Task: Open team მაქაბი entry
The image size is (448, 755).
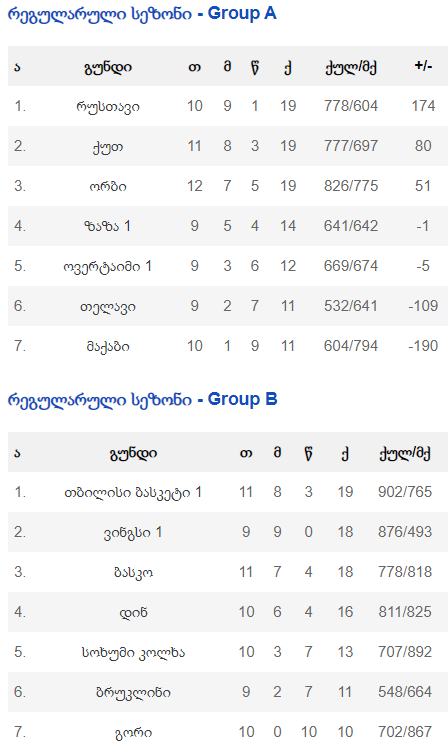Action: (108, 346)
